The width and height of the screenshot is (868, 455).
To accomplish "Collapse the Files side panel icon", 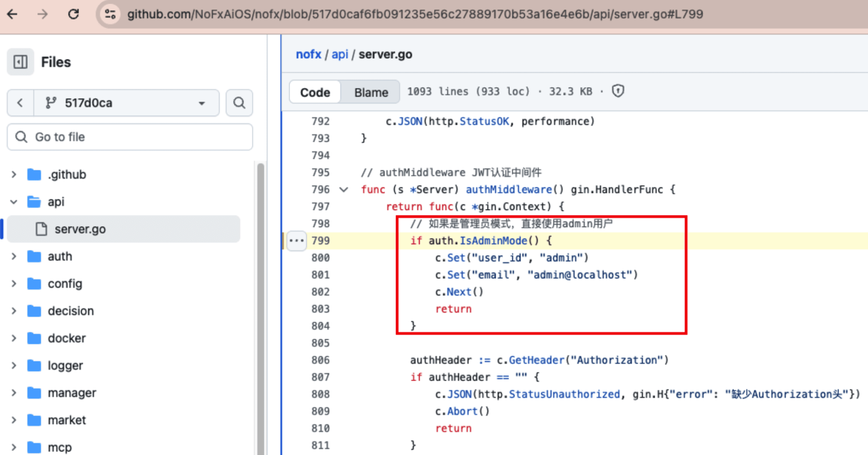I will click(21, 62).
